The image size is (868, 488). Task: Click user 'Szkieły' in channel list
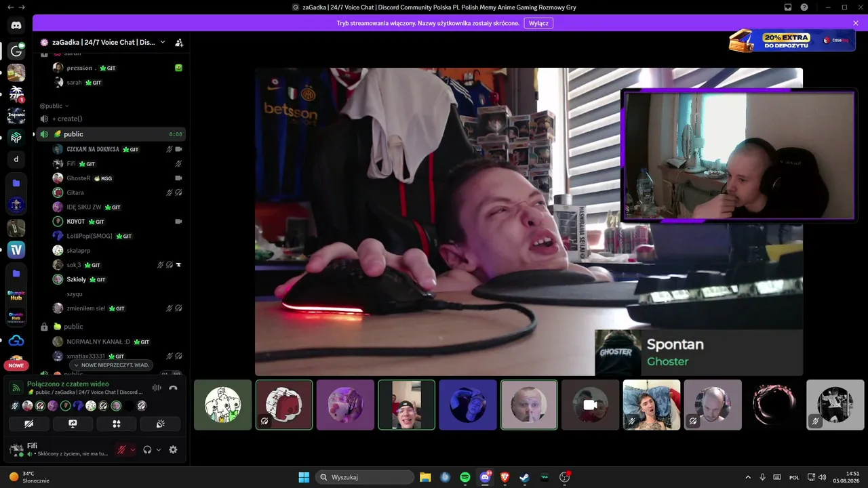[x=77, y=279]
